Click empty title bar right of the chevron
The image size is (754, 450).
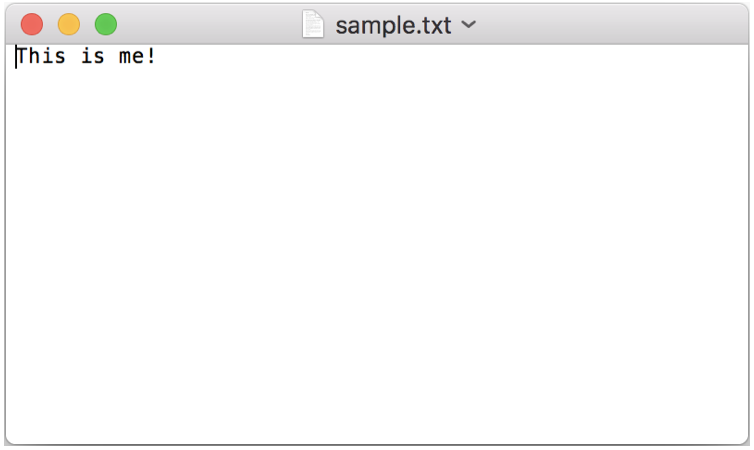[x=611, y=24]
